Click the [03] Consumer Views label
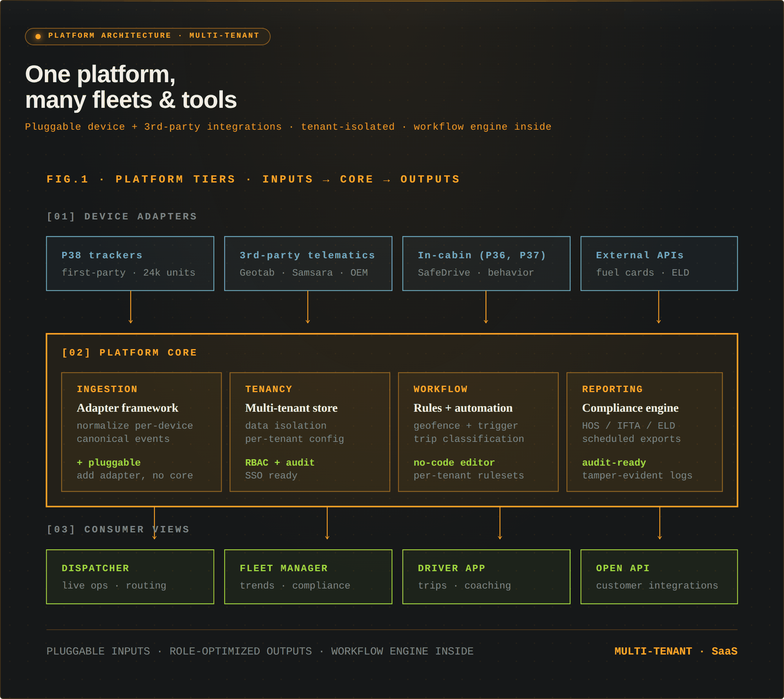This screenshot has height=699, width=784. point(118,529)
